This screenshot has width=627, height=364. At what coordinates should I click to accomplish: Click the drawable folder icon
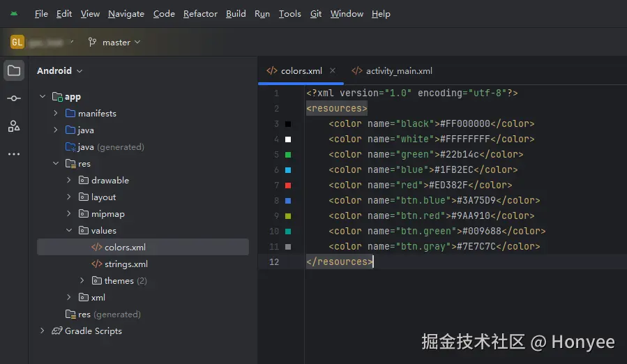coord(84,180)
